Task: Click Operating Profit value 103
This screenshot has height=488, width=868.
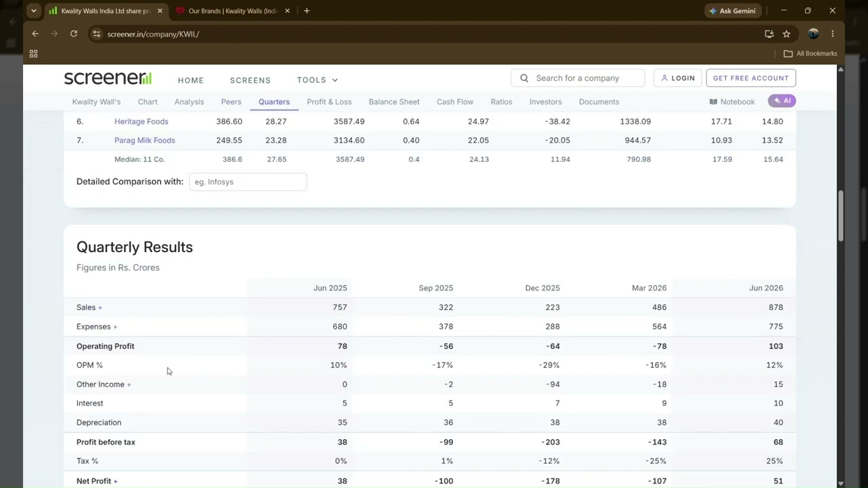Action: [776, 346]
